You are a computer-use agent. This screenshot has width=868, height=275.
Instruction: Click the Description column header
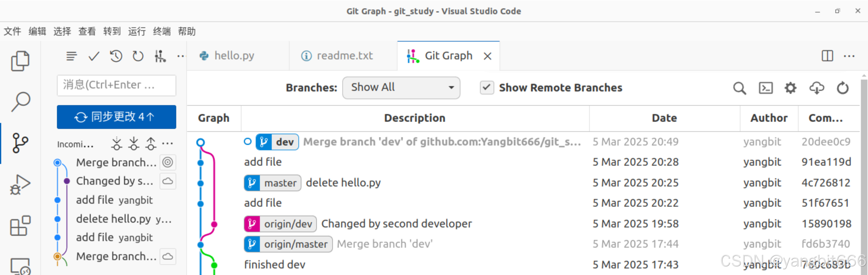click(x=415, y=118)
